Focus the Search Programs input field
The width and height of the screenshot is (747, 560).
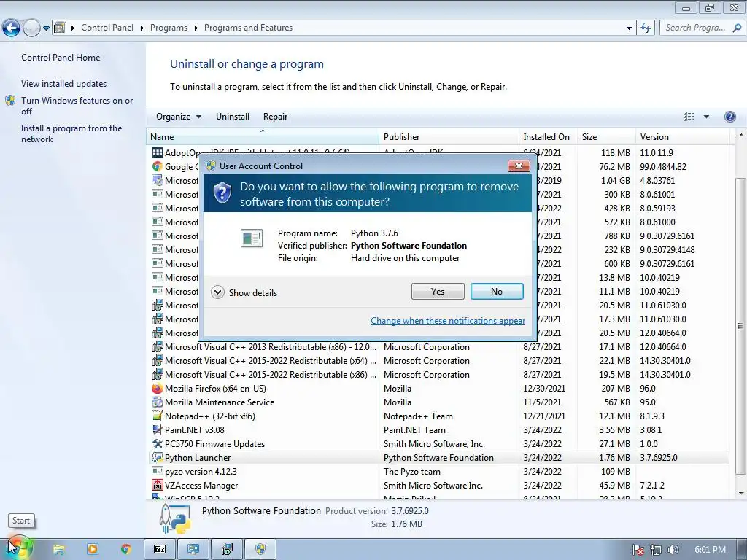695,28
